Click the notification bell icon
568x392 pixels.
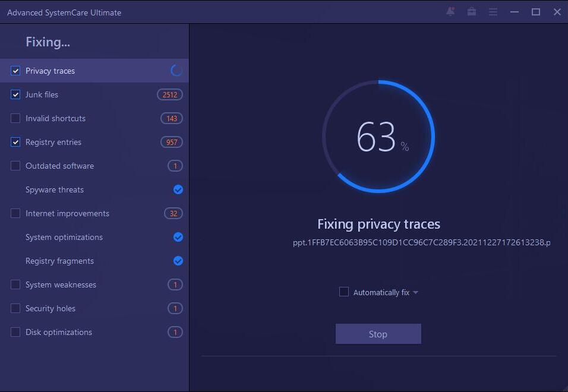pyautogui.click(x=450, y=12)
